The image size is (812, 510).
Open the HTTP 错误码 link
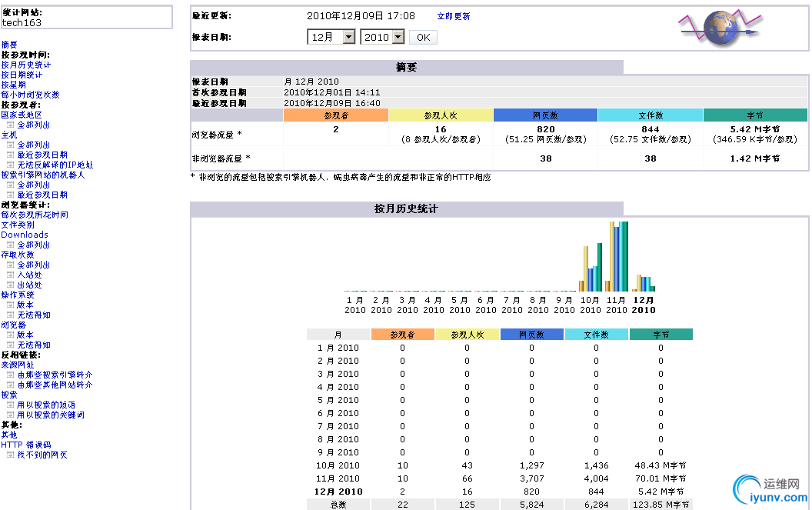tap(26, 445)
